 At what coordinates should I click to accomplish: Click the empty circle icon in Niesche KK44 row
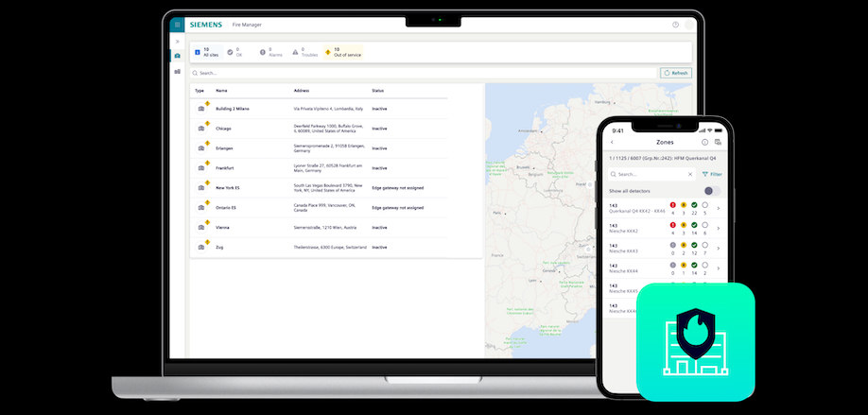(704, 265)
